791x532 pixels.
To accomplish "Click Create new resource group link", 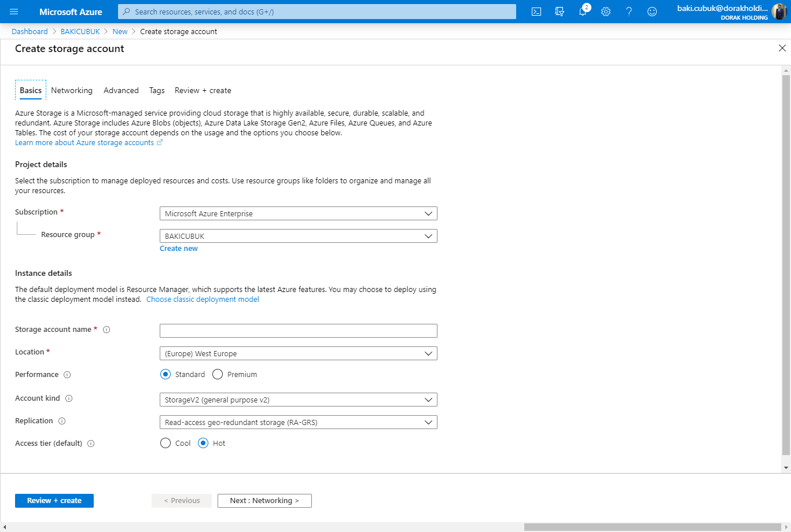I will tap(179, 248).
